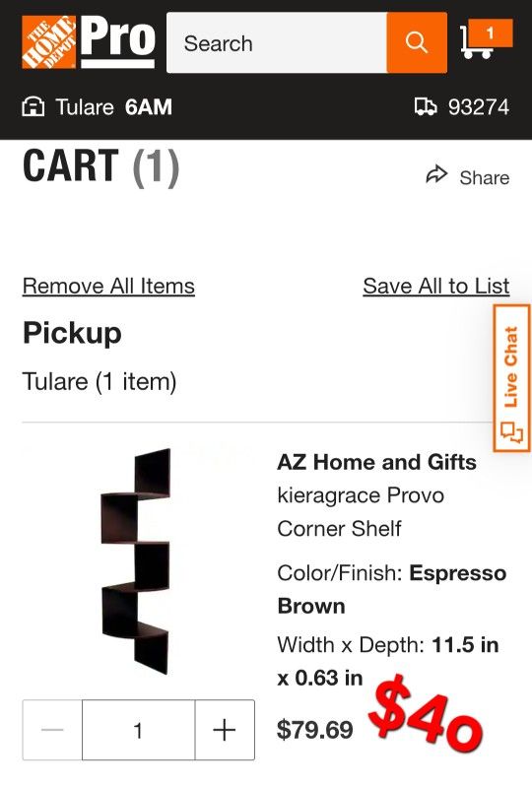Click the orange search magnifier button
Screen dimensions: 532x785
(417, 42)
